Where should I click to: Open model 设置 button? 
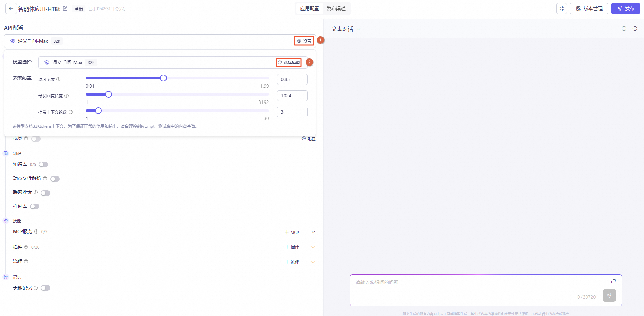tap(304, 41)
